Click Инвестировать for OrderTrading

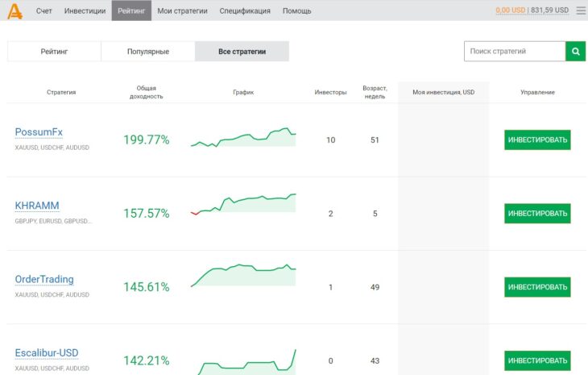point(537,287)
